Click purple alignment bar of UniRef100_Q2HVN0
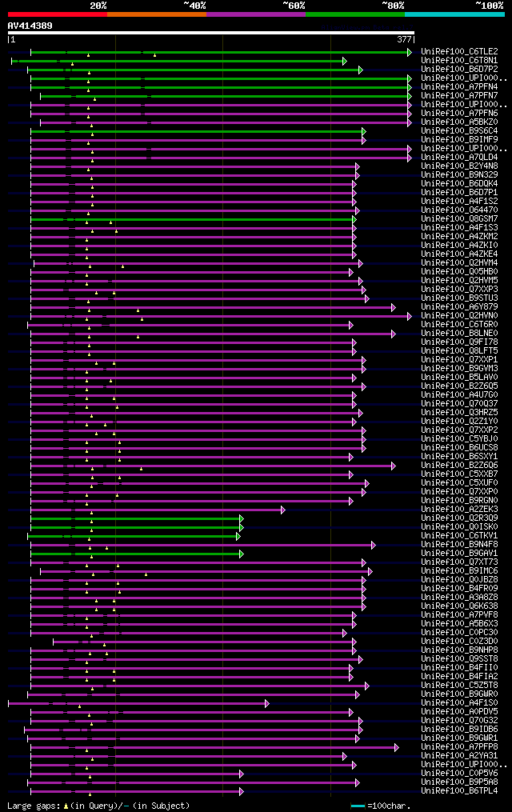This screenshot has width=512, height=812. click(221, 317)
